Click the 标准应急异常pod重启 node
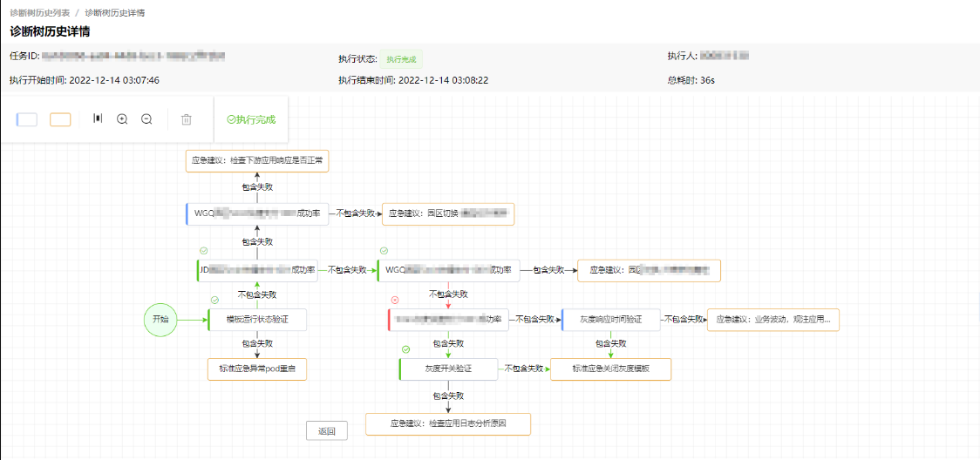Image resolution: width=980 pixels, height=460 pixels. point(257,369)
